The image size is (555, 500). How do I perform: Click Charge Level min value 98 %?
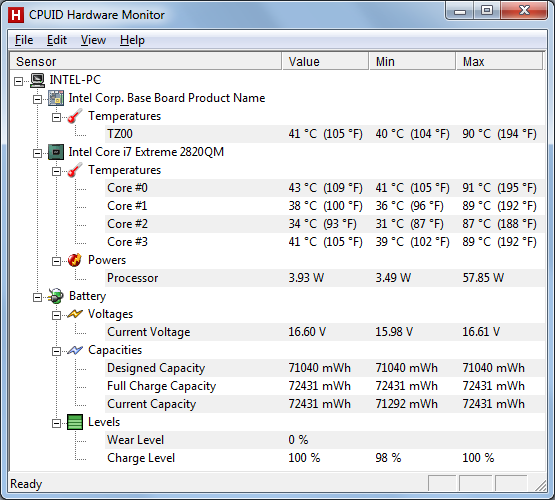click(x=388, y=458)
